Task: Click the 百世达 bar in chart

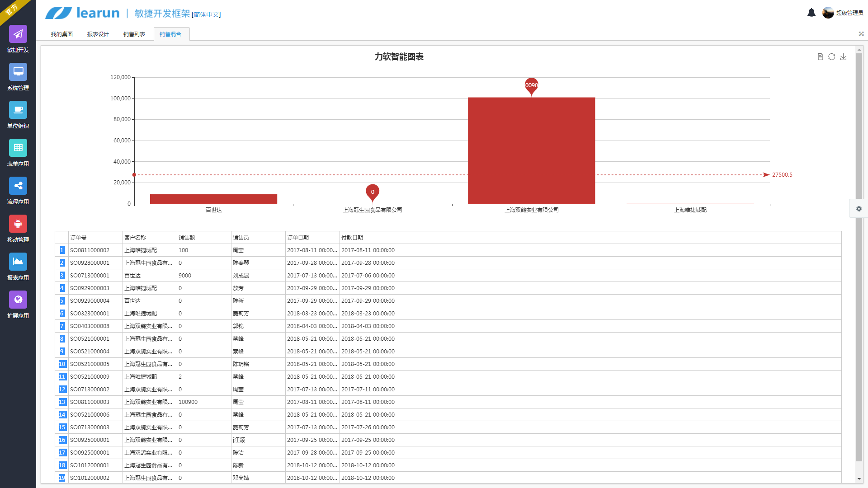Action: [213, 199]
